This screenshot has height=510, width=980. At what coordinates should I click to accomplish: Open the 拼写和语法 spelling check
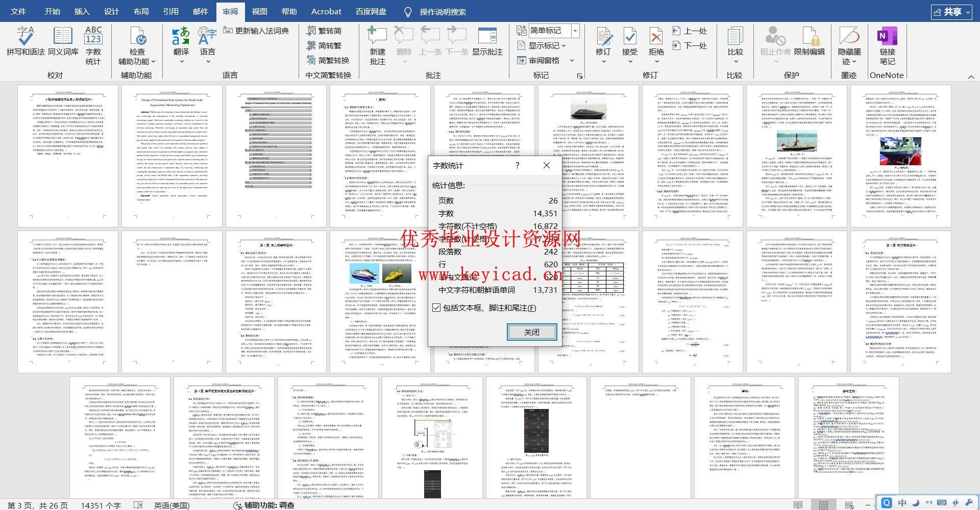(26, 41)
